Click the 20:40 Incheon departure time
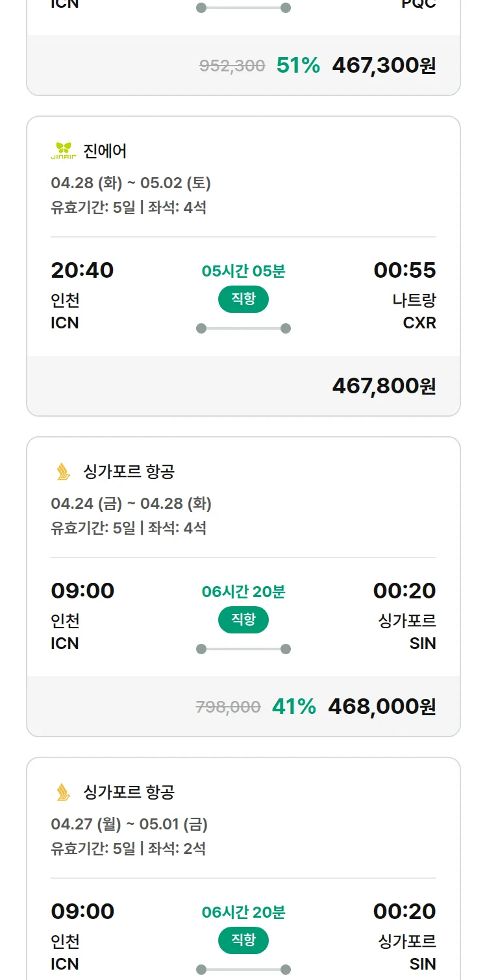487x980 pixels. pos(82,270)
